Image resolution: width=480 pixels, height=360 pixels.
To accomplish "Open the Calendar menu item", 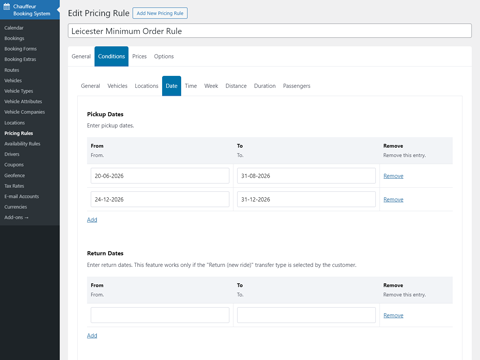I will click(14, 28).
